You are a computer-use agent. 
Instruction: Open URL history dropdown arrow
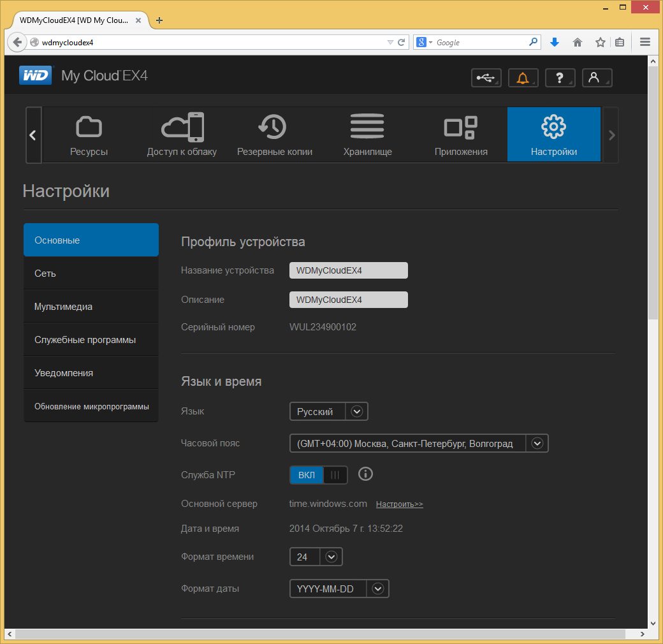[x=390, y=42]
